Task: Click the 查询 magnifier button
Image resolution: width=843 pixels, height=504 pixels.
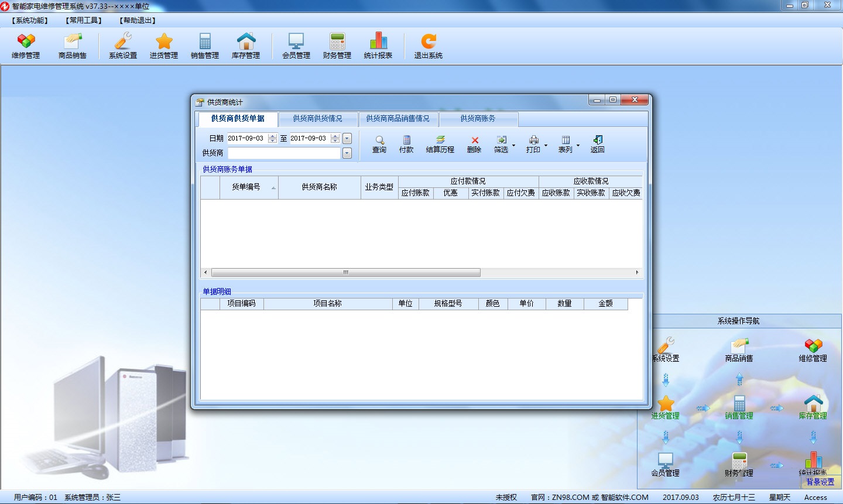Action: 379,144
